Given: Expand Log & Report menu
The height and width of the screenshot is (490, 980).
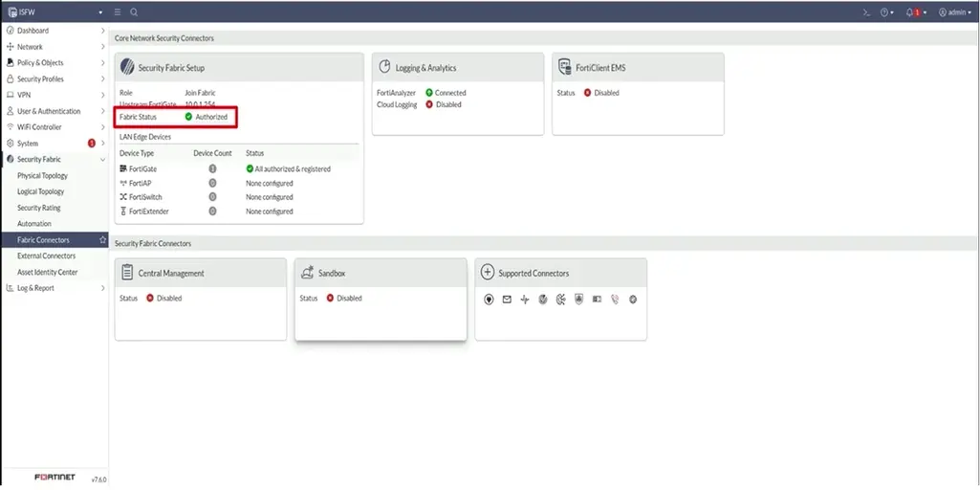Looking at the screenshot, I should click(x=54, y=288).
